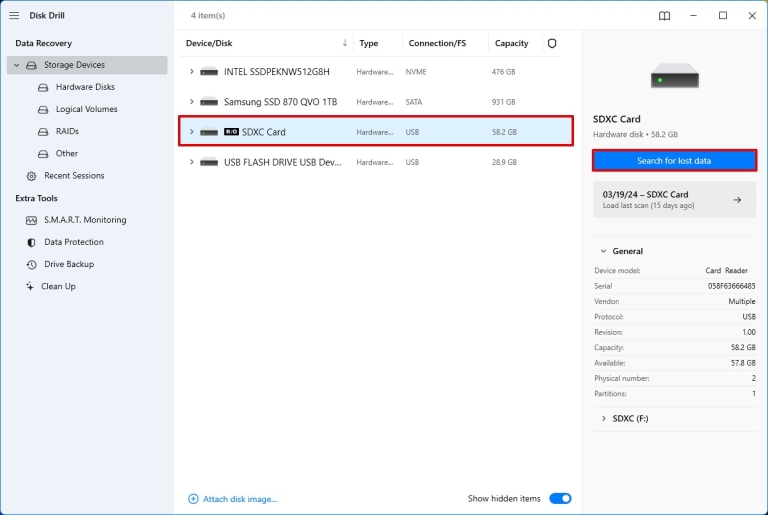Click the serial value 058F63666485

731,286
